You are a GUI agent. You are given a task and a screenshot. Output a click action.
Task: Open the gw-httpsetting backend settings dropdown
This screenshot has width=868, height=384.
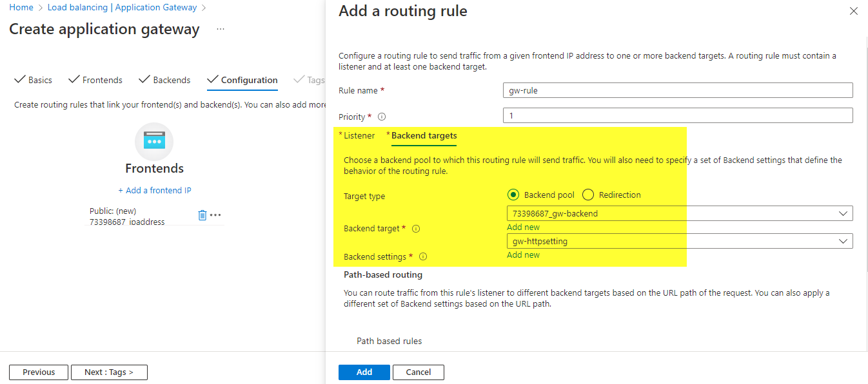tap(679, 241)
